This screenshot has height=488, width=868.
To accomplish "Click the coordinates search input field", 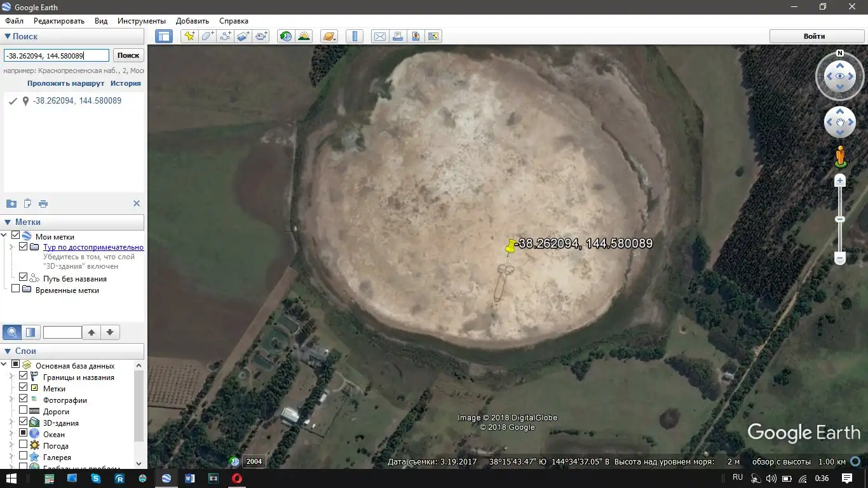I will pos(56,55).
